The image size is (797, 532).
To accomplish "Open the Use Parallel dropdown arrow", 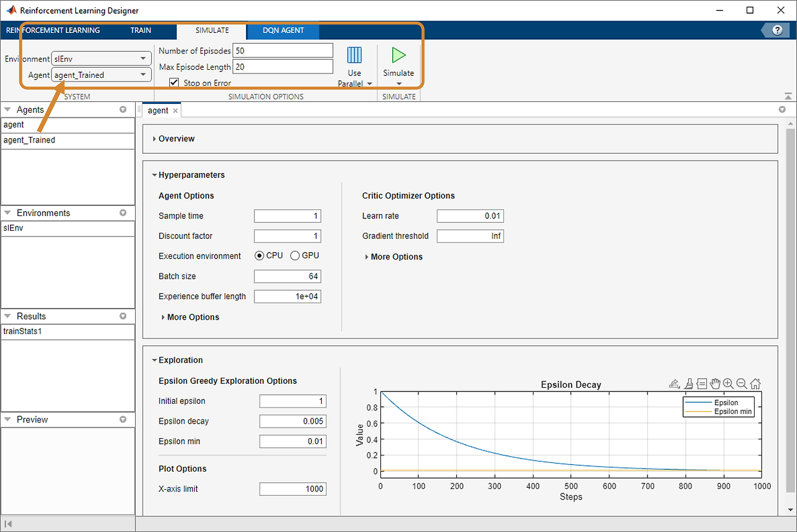I will (369, 83).
